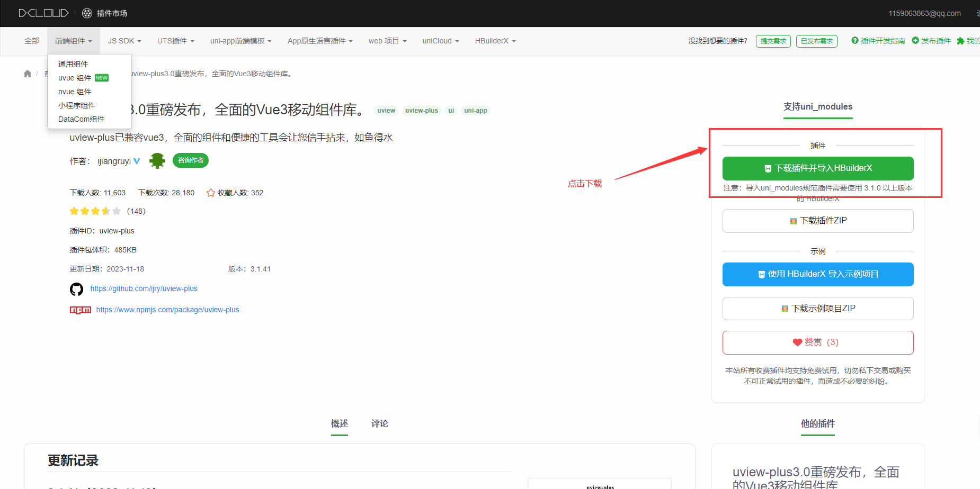Screen dimensions: 980x489
Task: Click the (148) rating count
Action: (x=136, y=211)
